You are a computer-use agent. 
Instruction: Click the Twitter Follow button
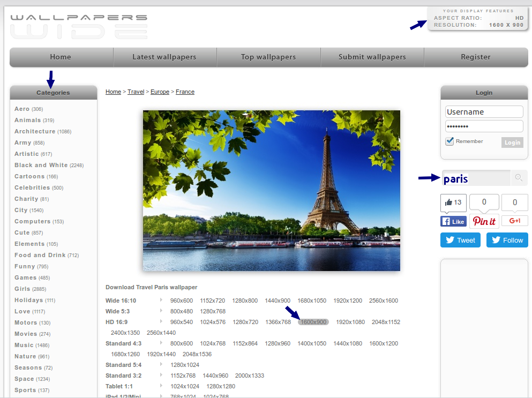click(507, 240)
